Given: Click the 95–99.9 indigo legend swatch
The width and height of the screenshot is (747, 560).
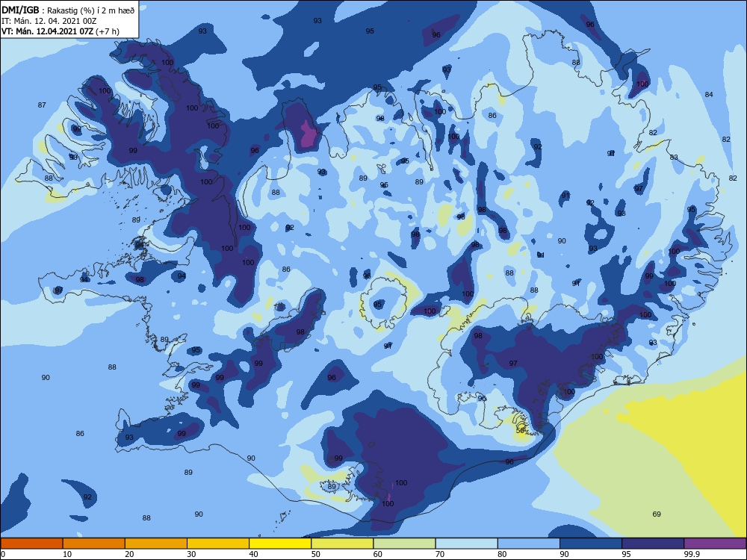Looking at the screenshot, I should (653, 544).
